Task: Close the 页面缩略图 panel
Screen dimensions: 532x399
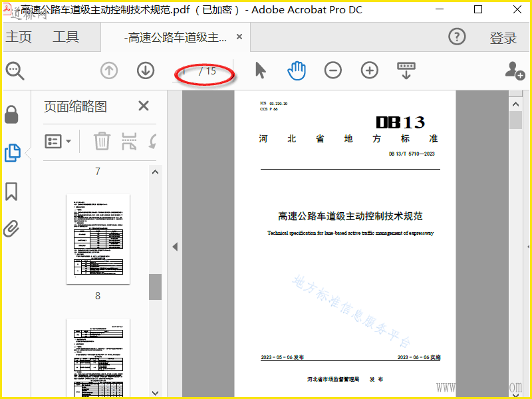Action: 144,106
